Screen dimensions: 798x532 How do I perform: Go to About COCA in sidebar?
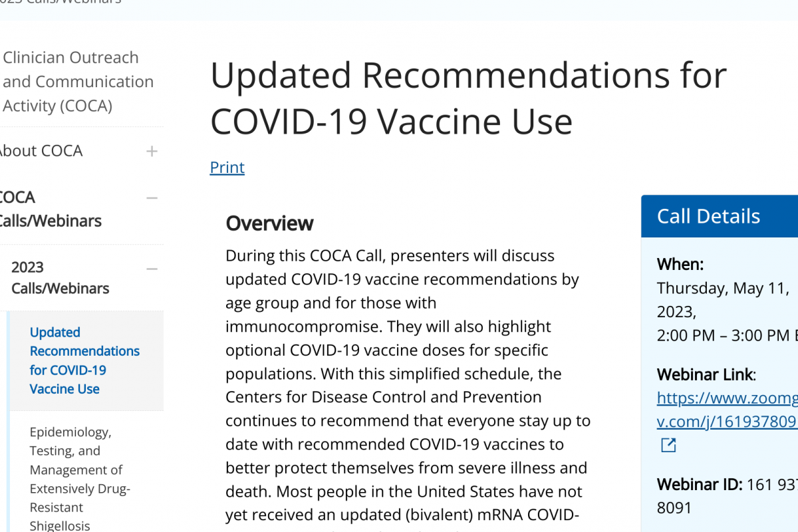pyautogui.click(x=41, y=151)
